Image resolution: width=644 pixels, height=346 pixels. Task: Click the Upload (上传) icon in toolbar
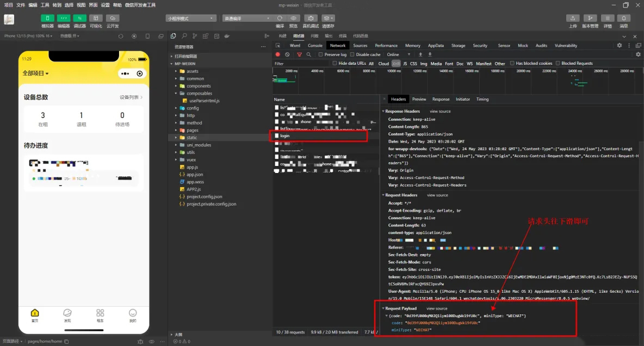[x=573, y=18]
